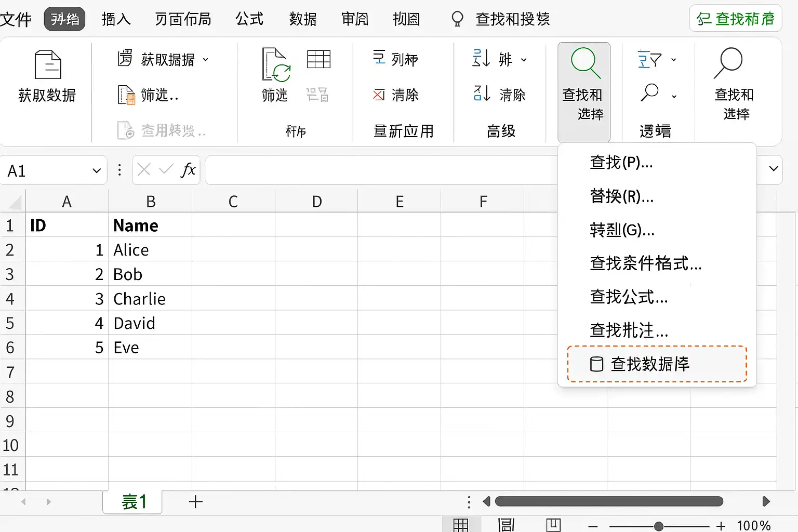Choose 替换(R)... from the dropdown menu

point(621,196)
